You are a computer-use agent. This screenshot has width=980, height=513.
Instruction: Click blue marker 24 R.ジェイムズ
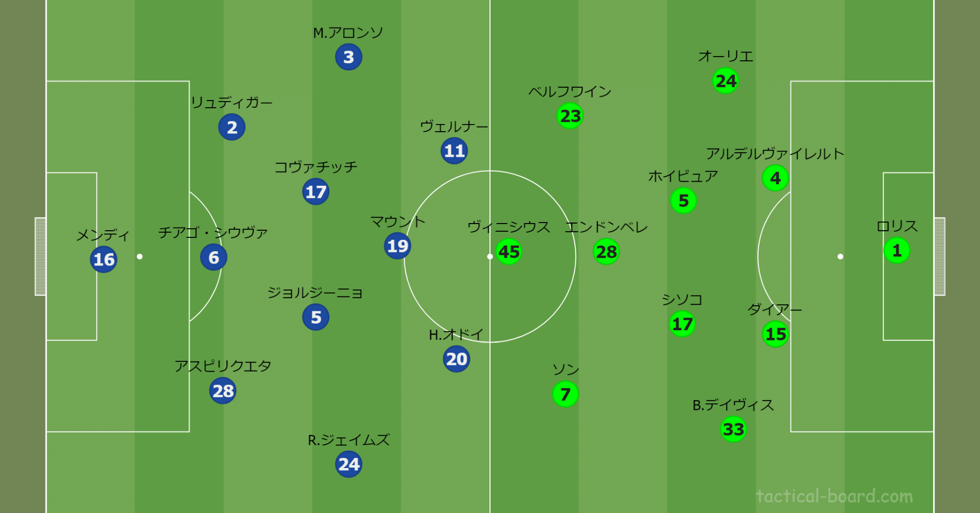pos(349,464)
